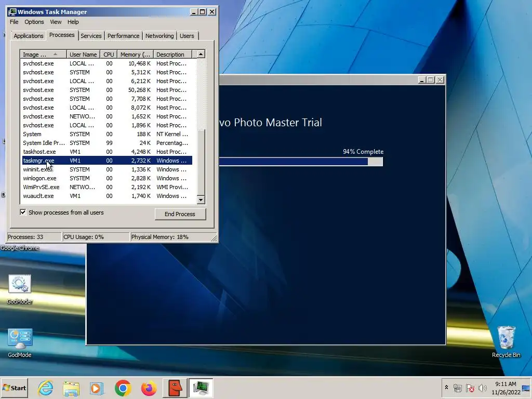Minimize the Photo Master installer window
Screen dimensions: 532x399
(x=422, y=79)
